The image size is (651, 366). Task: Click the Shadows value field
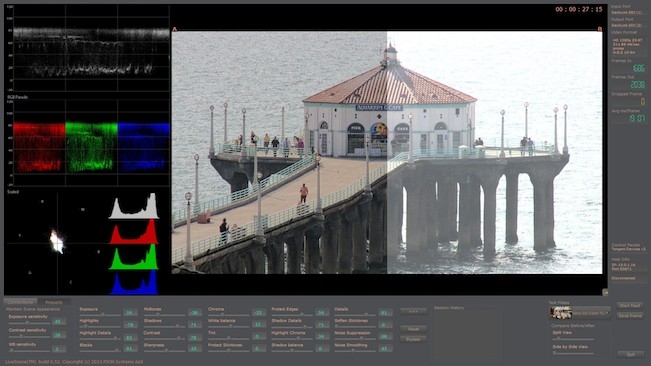(194, 325)
